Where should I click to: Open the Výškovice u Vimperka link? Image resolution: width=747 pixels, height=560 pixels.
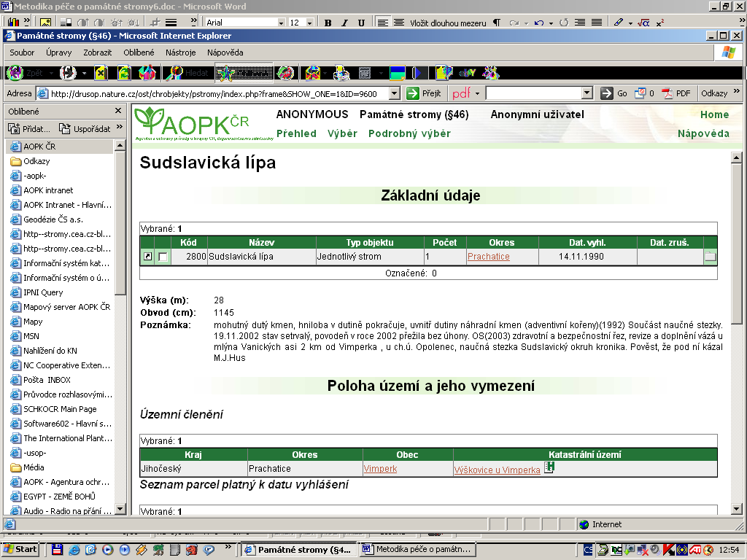(497, 470)
